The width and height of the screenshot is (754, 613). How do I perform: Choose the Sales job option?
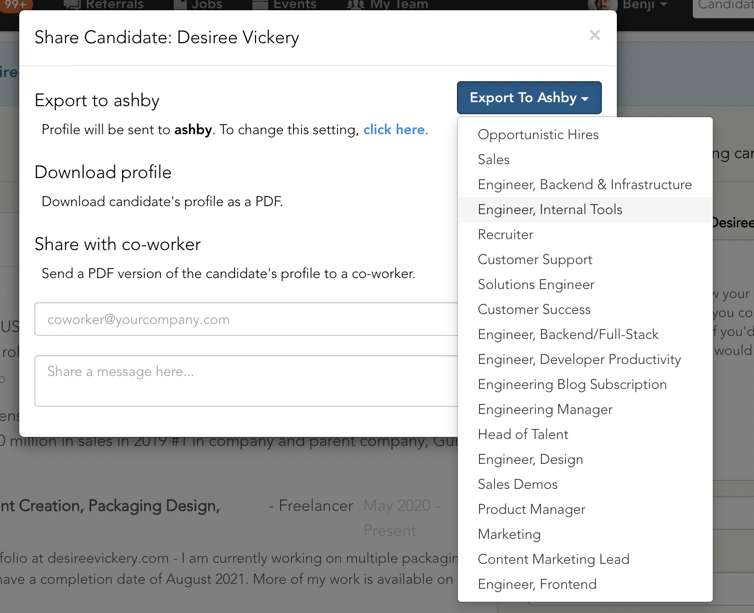(585, 160)
